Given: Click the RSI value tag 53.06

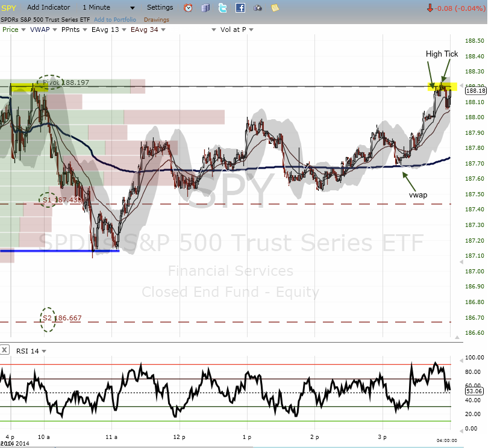Looking at the screenshot, I should click(x=474, y=391).
